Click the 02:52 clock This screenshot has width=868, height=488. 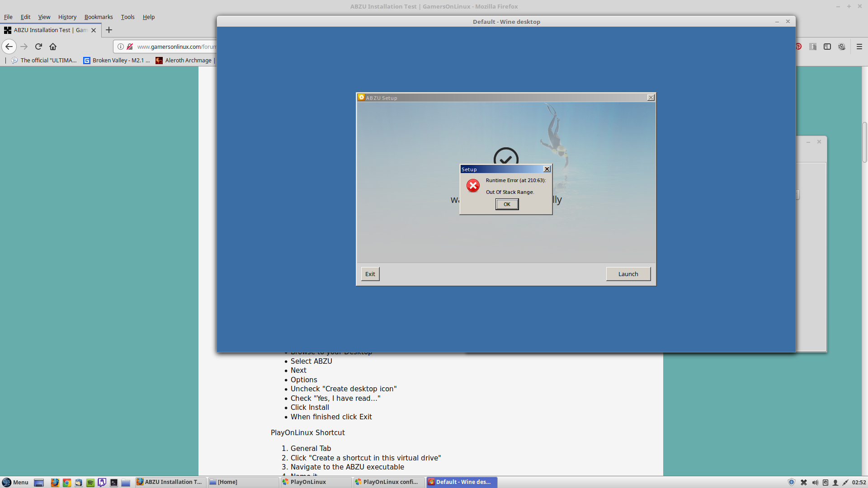pyautogui.click(x=859, y=482)
